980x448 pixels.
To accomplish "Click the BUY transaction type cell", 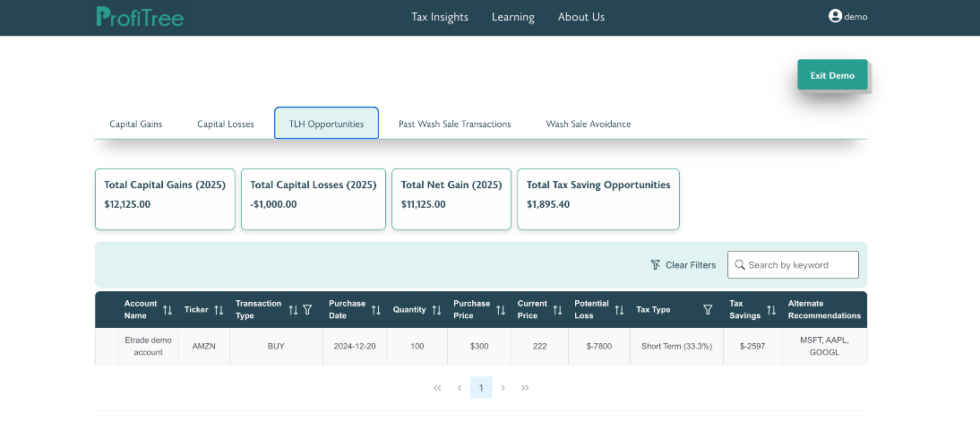I will (x=276, y=346).
